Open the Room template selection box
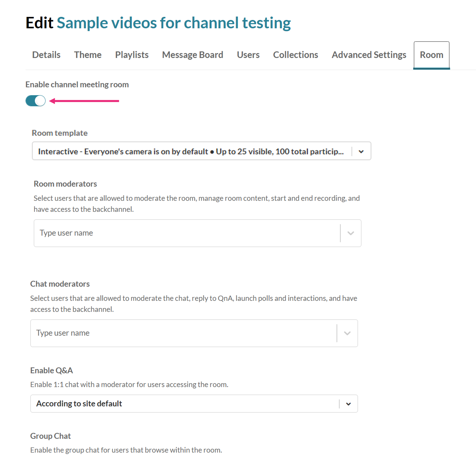 pyautogui.click(x=191, y=151)
